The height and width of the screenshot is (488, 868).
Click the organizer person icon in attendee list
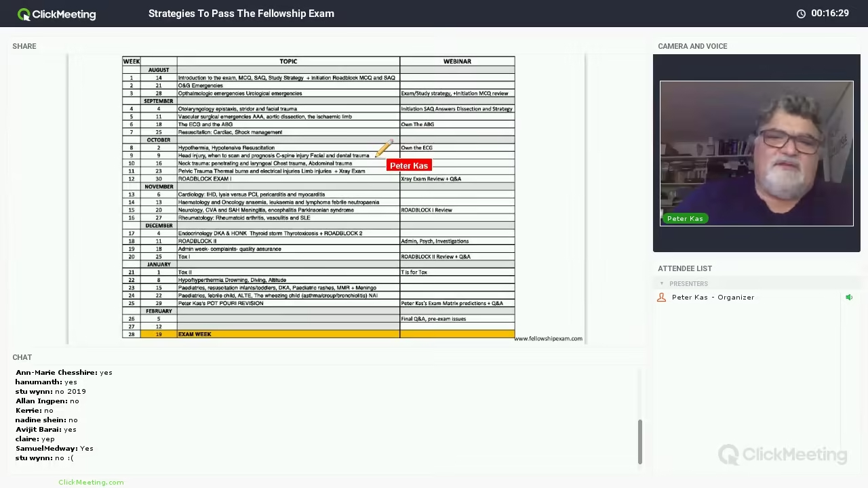pos(662,298)
